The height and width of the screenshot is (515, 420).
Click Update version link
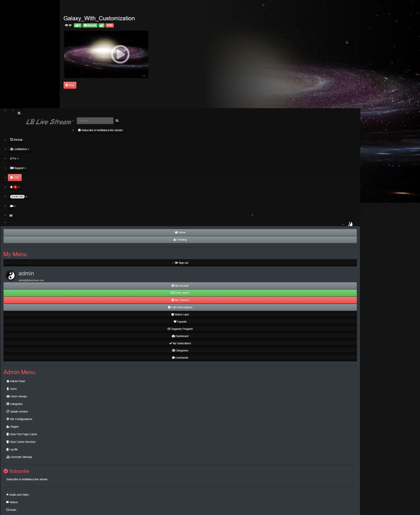coord(17,411)
